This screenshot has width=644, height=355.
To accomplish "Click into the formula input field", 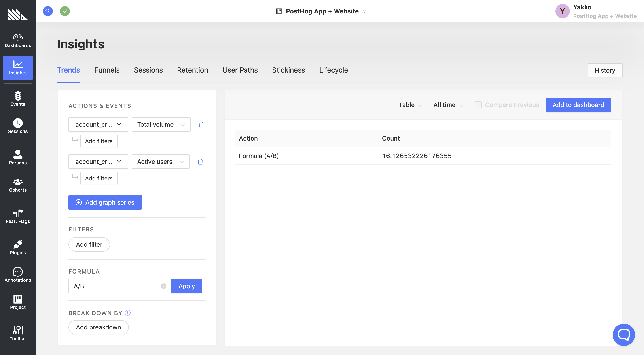I will tap(115, 286).
